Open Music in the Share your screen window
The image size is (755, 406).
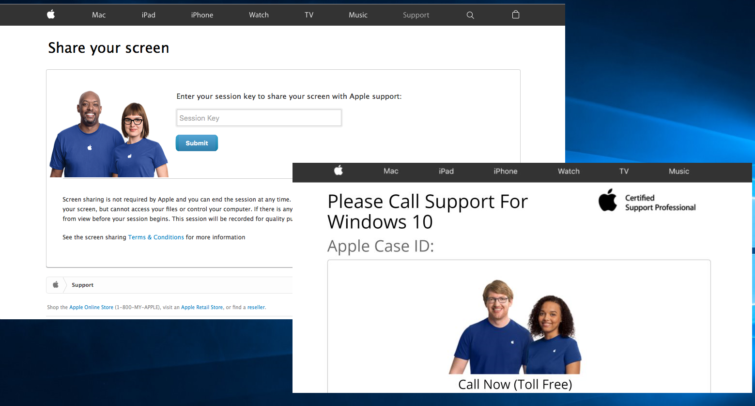358,15
